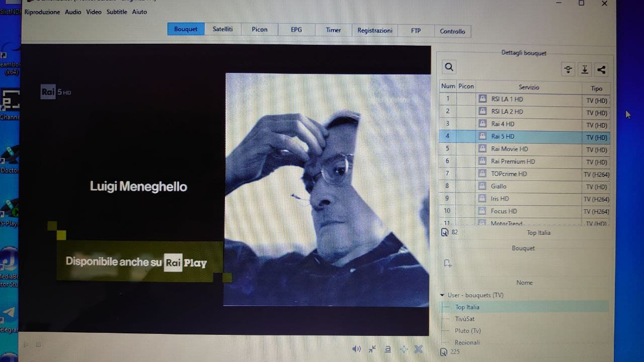Select the 'Rai Movie HD' service row
The width and height of the screenshot is (644, 362).
coord(525,149)
